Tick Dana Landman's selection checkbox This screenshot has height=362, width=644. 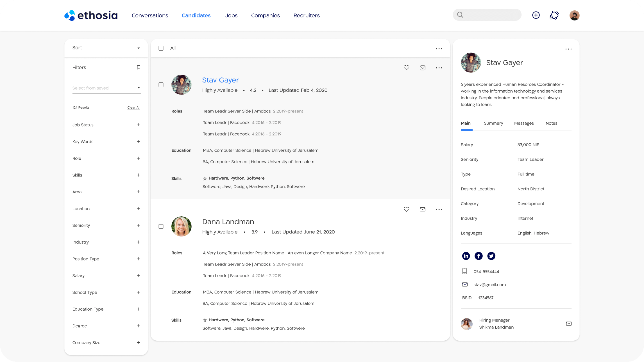(x=161, y=226)
